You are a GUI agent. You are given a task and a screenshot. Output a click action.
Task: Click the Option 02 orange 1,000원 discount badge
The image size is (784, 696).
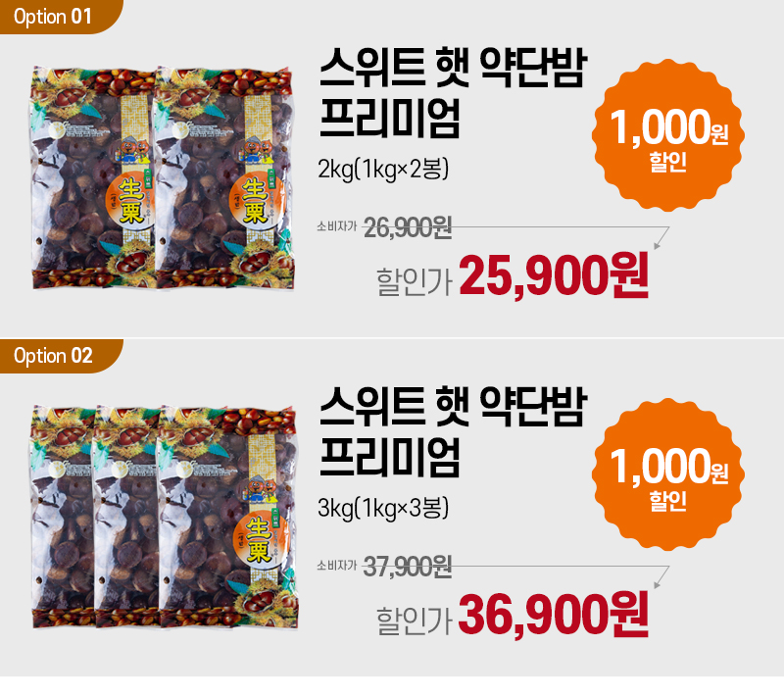[668, 474]
